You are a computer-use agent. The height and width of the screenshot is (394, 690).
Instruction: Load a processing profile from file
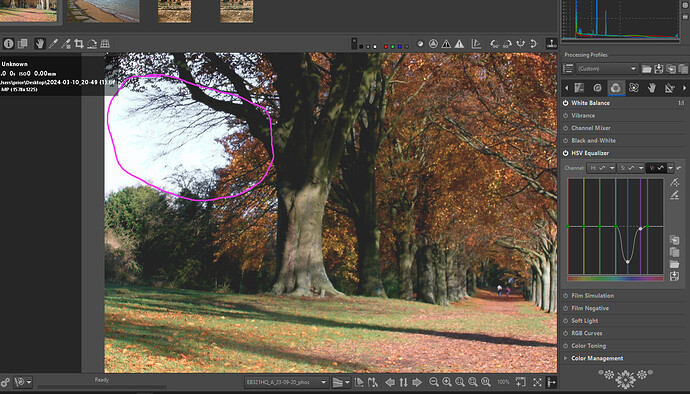click(646, 69)
